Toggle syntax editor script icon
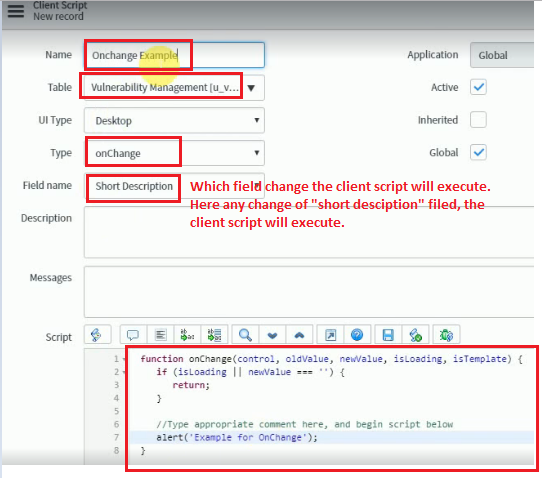Screen dimensions: 542x478 pos(97,335)
